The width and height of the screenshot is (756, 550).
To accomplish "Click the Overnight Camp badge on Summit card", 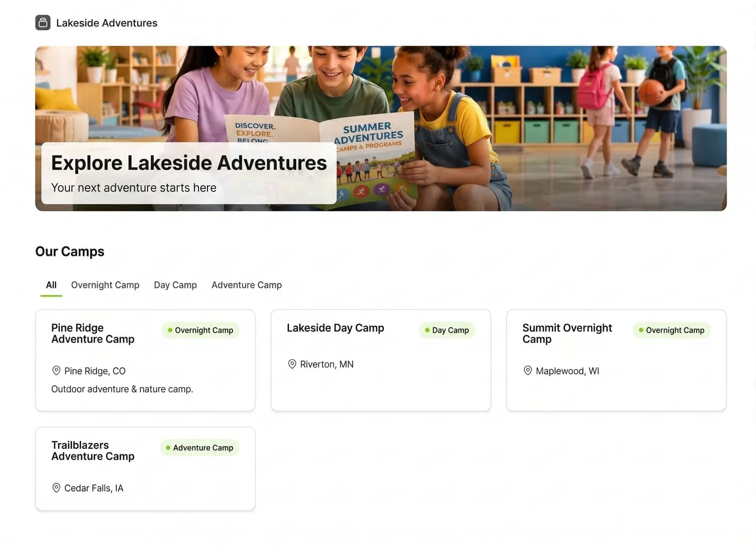I will coord(672,330).
